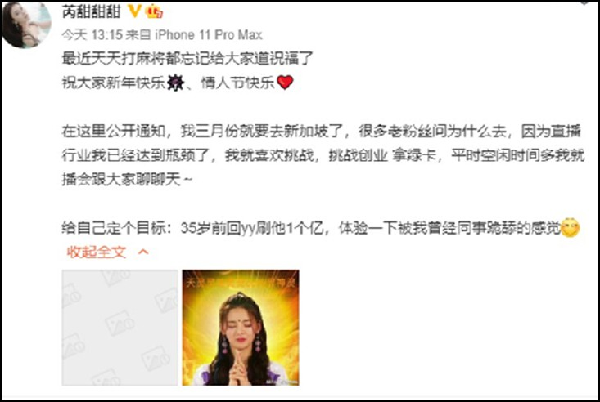
Task: Click the paragraph about moving to 新加坡
Action: coord(323,155)
